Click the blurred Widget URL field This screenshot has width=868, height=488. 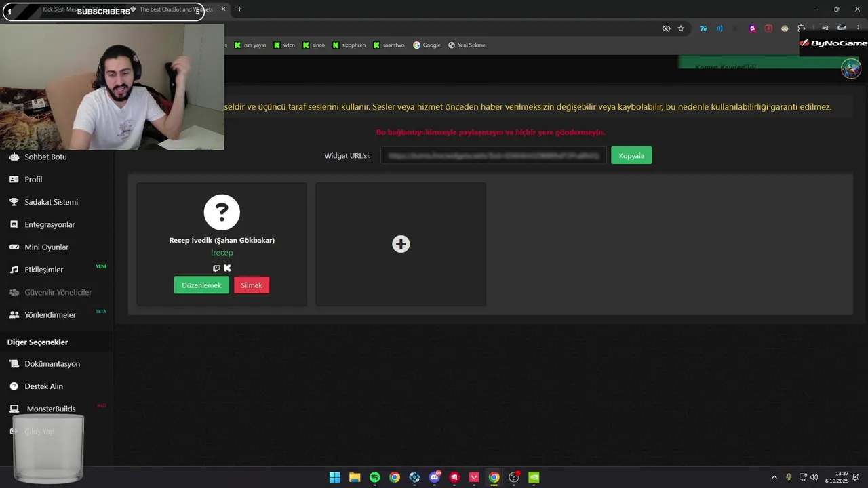[493, 155]
